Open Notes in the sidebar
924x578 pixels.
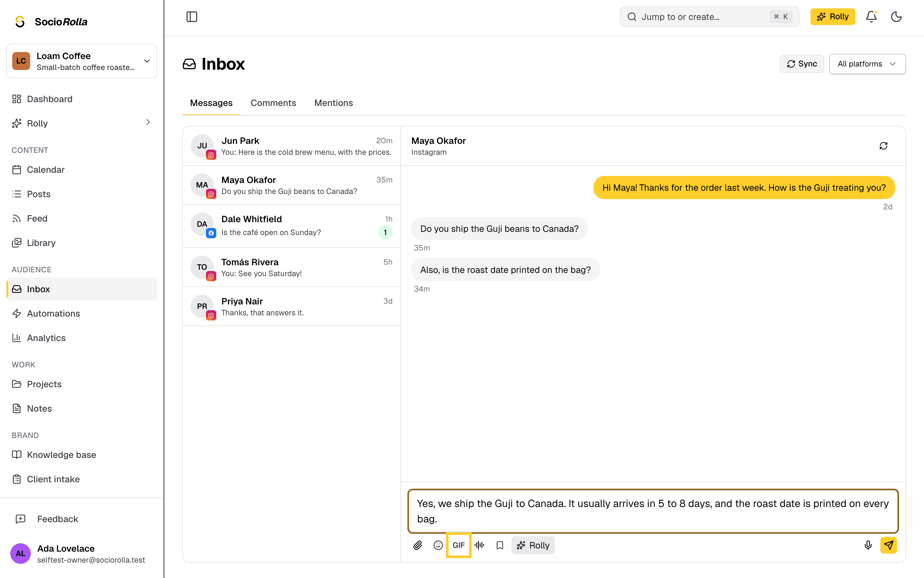82,409
